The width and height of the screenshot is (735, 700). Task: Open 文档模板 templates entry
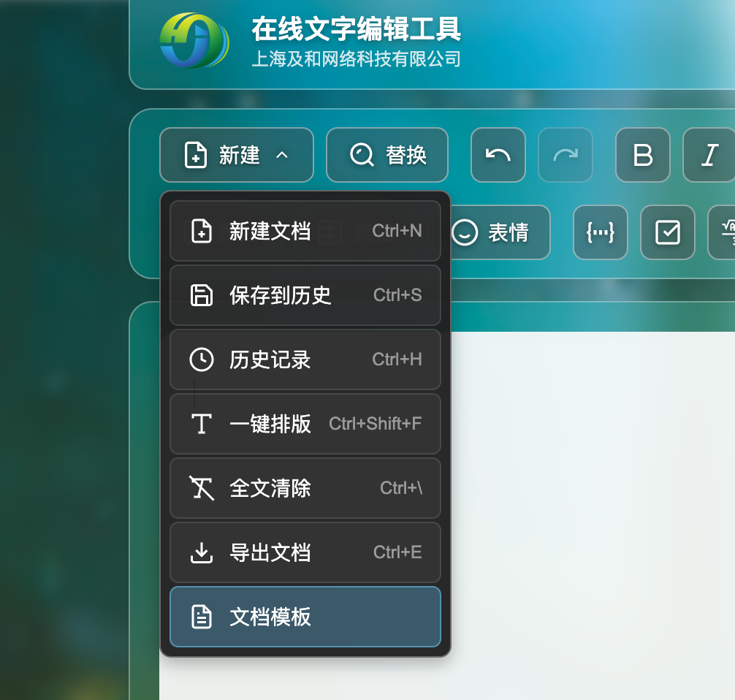pyautogui.click(x=305, y=617)
